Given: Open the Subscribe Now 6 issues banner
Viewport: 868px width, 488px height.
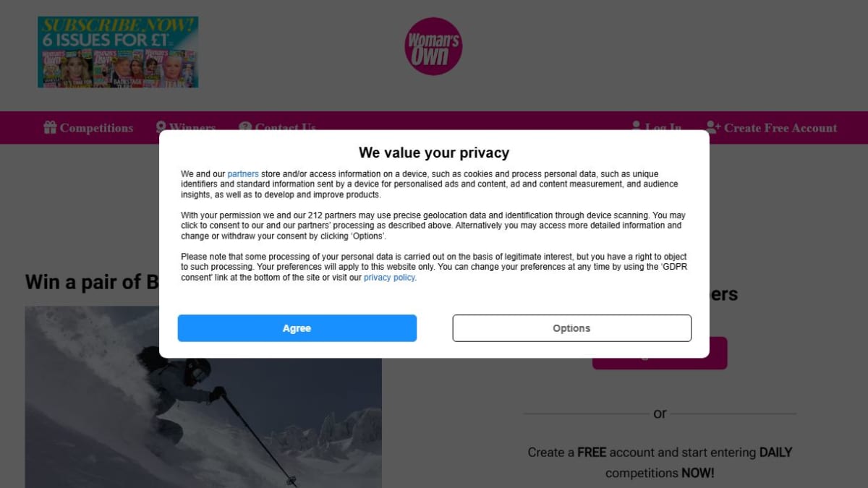Looking at the screenshot, I should (x=118, y=52).
